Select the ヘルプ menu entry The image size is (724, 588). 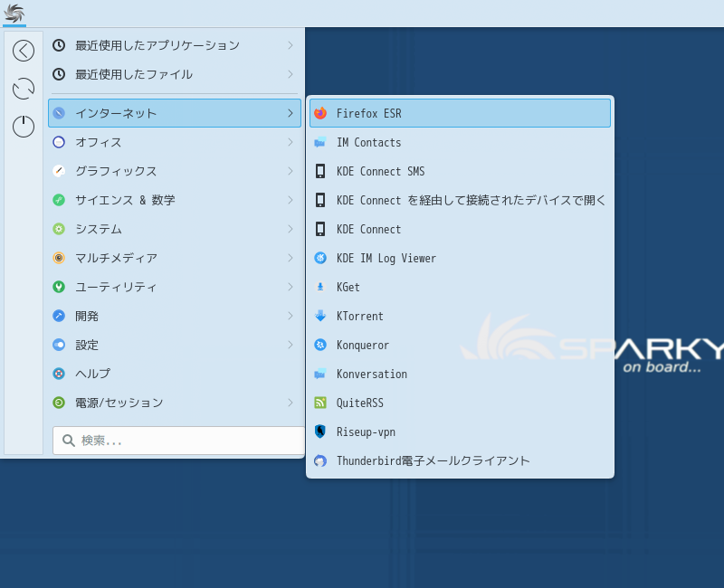coord(175,374)
